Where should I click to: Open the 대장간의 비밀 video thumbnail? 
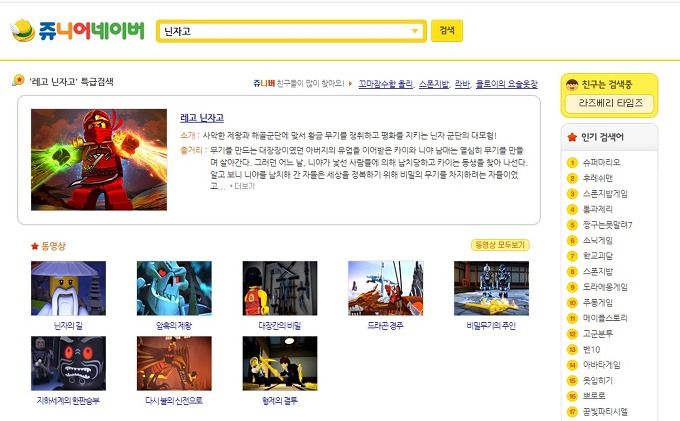280,288
